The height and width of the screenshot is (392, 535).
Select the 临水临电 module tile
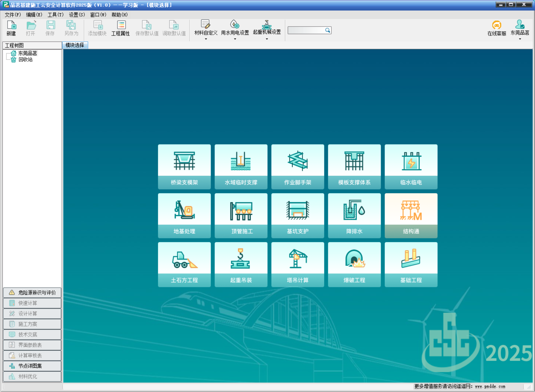coord(411,167)
